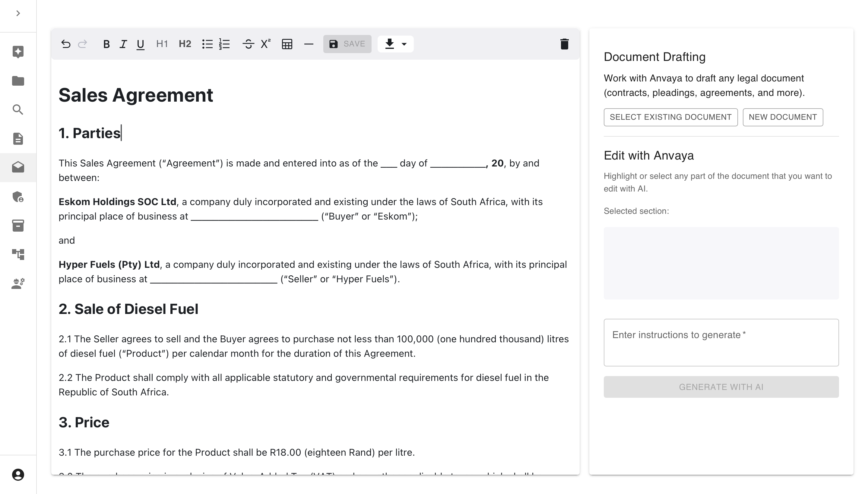Toggle underline formatting
The width and height of the screenshot is (868, 494).
140,44
